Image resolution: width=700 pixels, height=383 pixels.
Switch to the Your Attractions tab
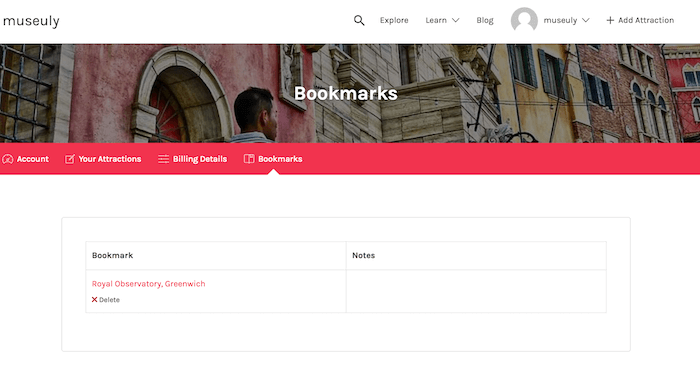coord(103,159)
